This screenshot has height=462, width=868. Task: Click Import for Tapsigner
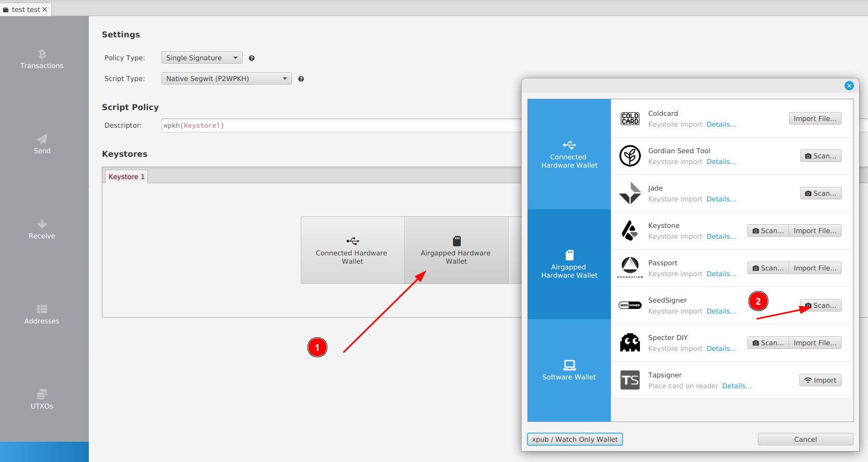820,380
